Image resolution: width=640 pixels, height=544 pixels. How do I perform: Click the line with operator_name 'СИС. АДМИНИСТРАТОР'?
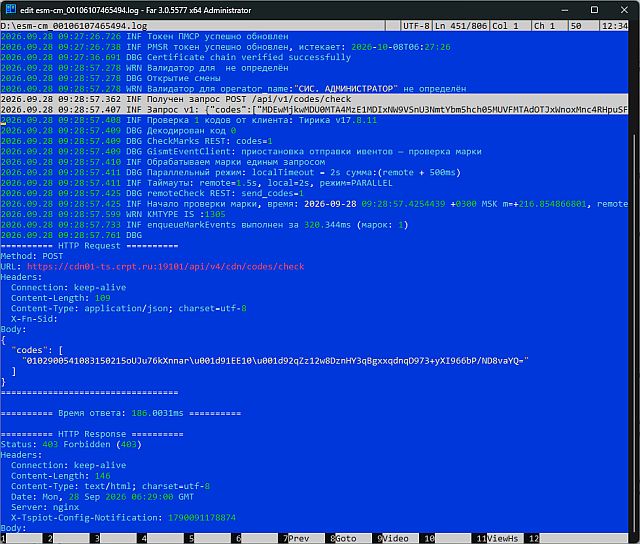tap(233, 89)
